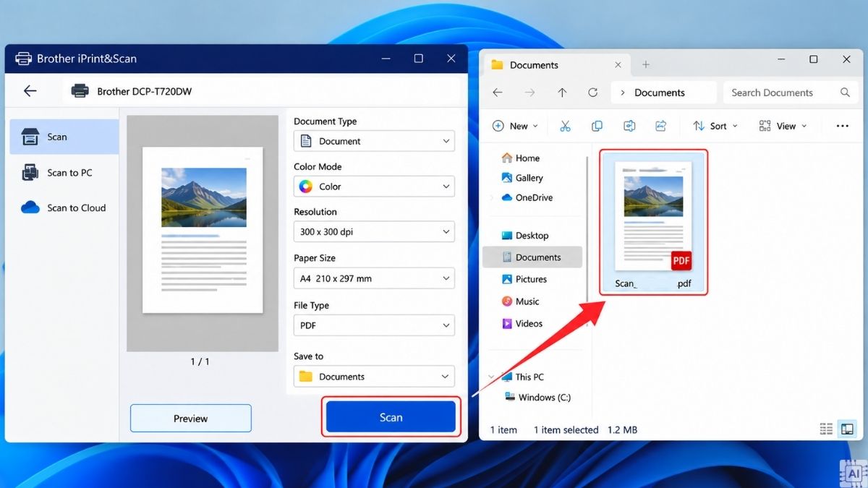
Task: Collapse the This PC tree node
Action: click(491, 377)
